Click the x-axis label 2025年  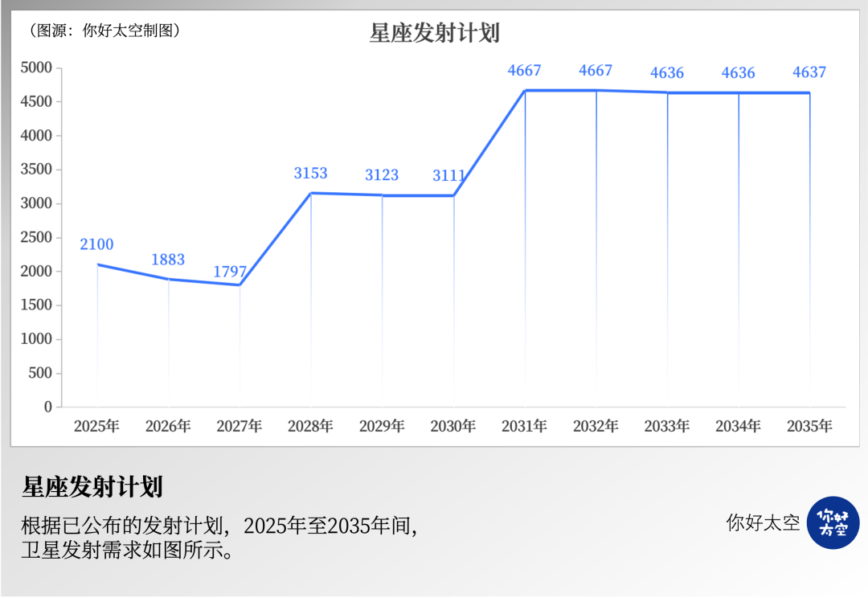96,426
